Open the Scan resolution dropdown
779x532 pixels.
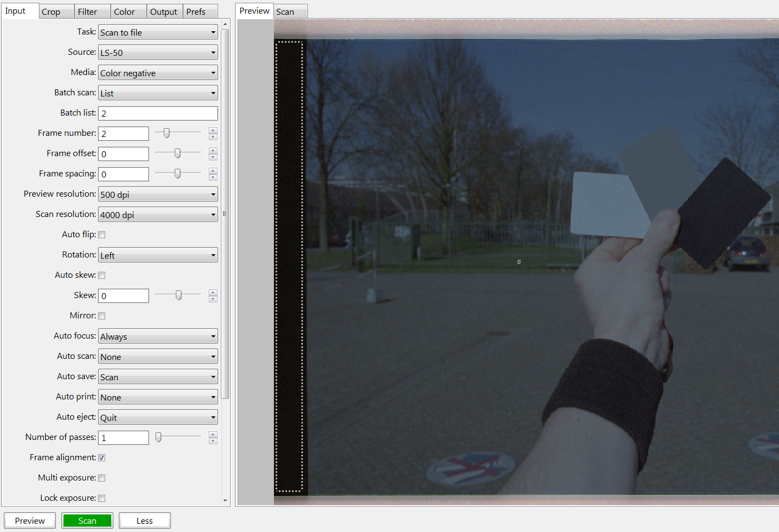[x=157, y=214]
